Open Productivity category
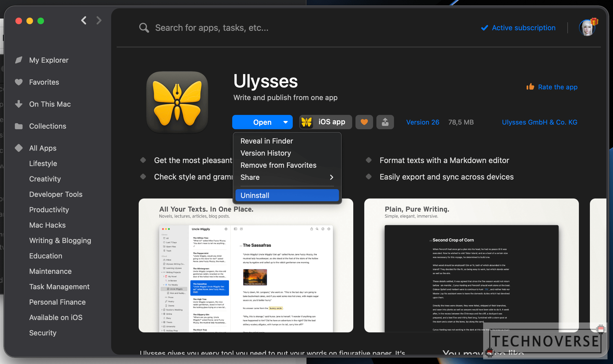This screenshot has width=613, height=364. click(49, 209)
